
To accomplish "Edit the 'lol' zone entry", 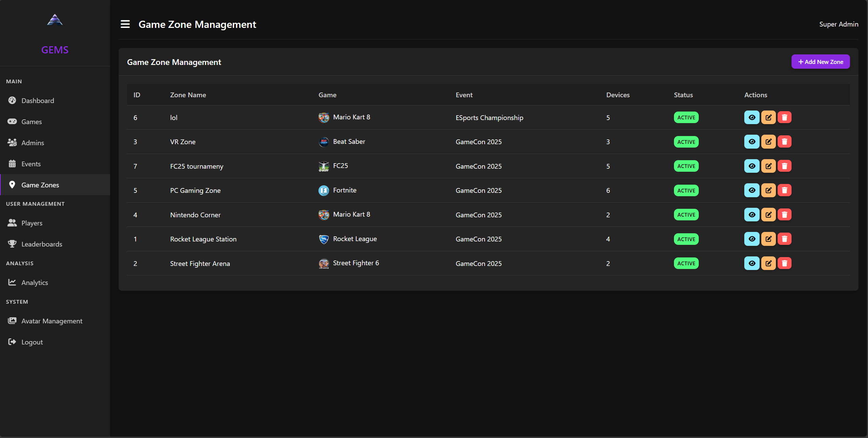I will pos(768,118).
